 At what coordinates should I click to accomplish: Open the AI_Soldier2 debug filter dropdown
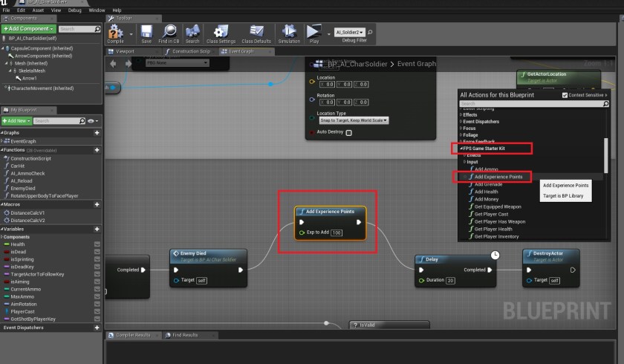pos(350,33)
